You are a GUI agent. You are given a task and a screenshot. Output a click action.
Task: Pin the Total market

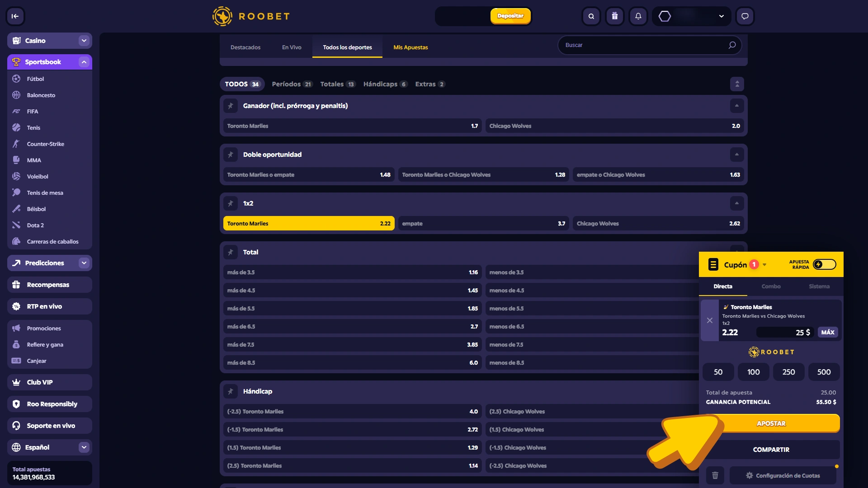231,252
